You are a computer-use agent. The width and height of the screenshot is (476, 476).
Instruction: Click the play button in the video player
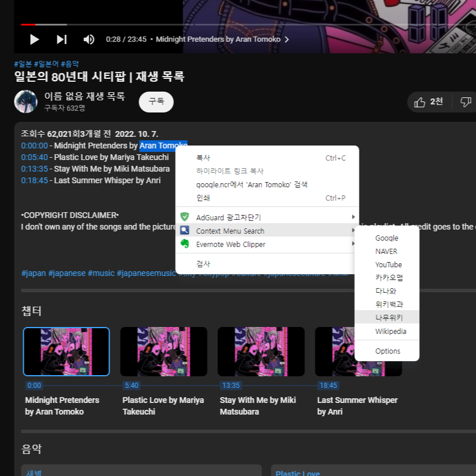click(x=34, y=39)
